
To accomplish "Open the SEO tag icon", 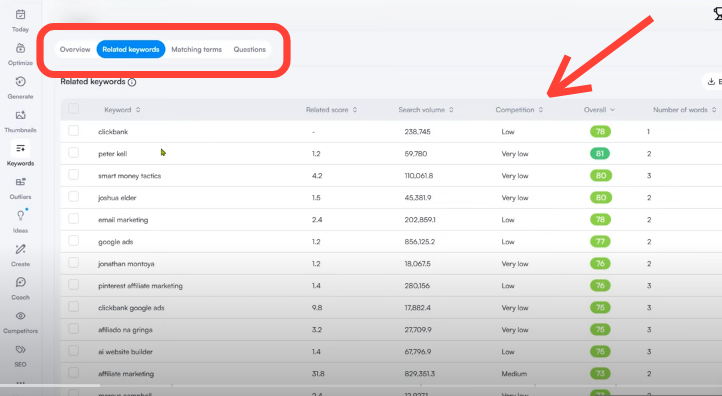I will point(20,349).
